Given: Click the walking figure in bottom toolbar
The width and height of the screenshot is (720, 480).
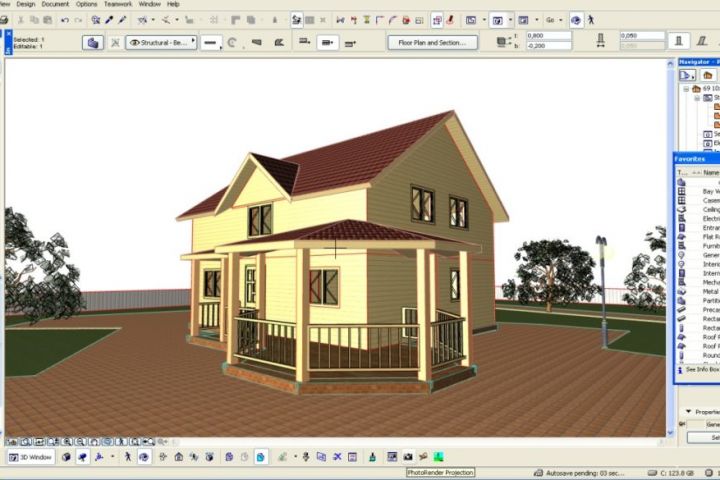Looking at the screenshot, I should point(128,457).
